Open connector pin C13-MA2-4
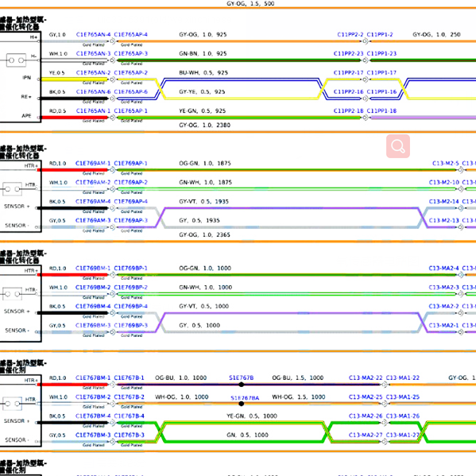Screen dimensions: 476x476 (444, 269)
